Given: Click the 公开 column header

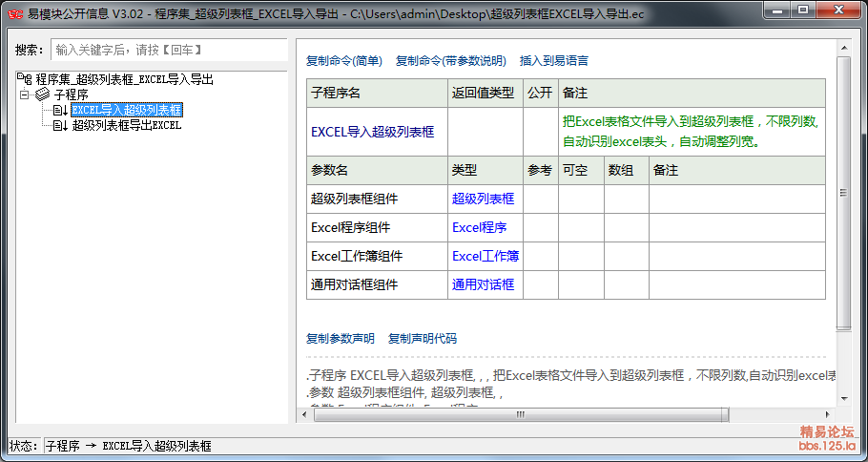Looking at the screenshot, I should click(x=541, y=93).
